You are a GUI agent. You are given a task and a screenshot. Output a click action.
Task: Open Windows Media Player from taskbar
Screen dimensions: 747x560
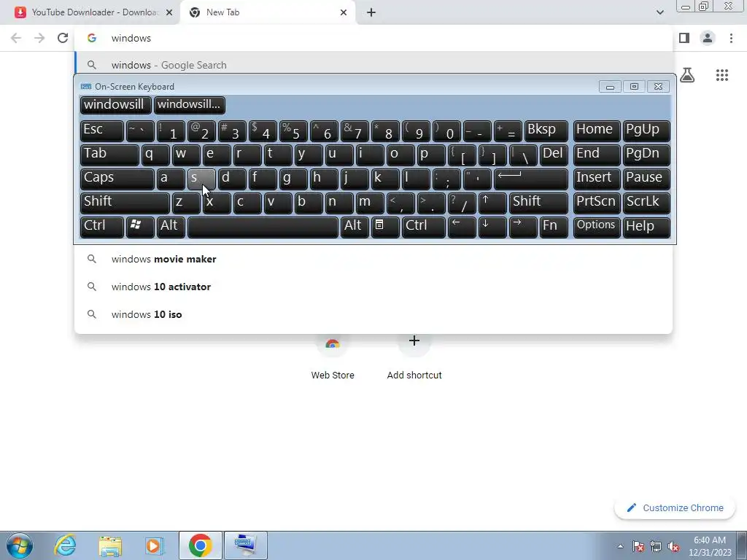point(155,545)
